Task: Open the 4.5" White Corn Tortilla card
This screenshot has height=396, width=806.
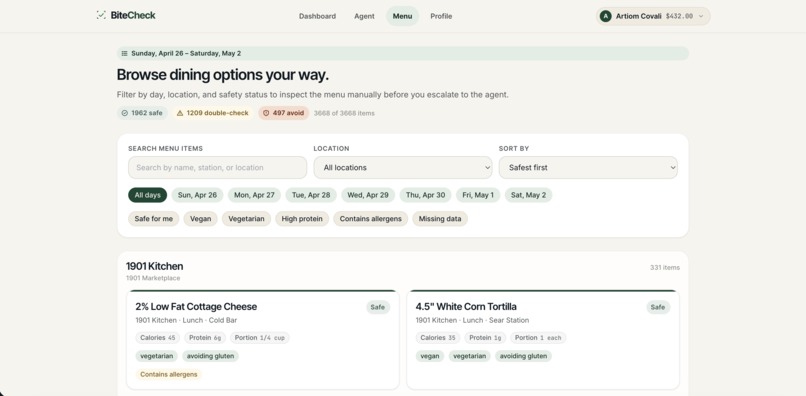Action: [x=543, y=340]
